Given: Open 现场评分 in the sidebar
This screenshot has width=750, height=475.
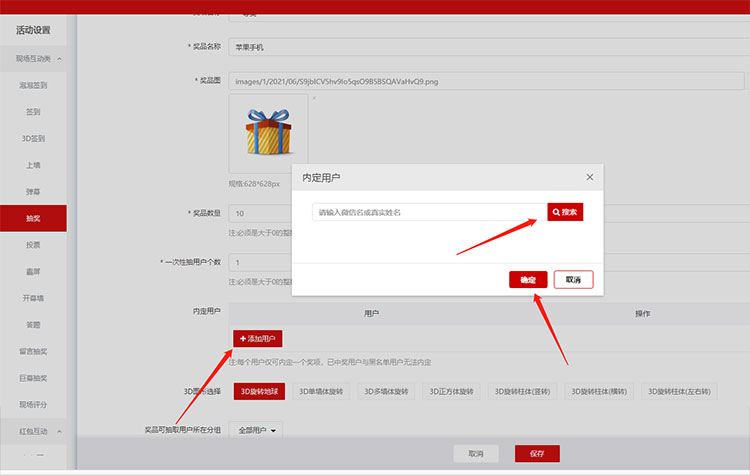Looking at the screenshot, I should click(33, 404).
